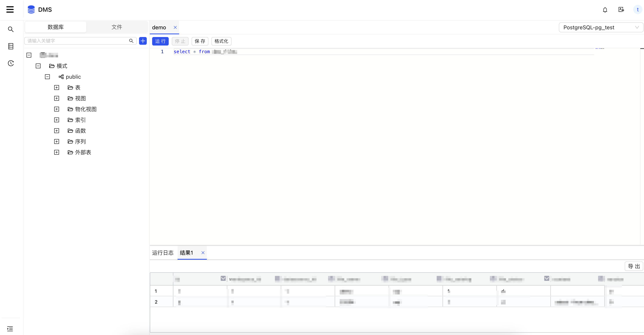The width and height of the screenshot is (644, 335).
Task: Expand the 索引 folder
Action: [x=57, y=120]
